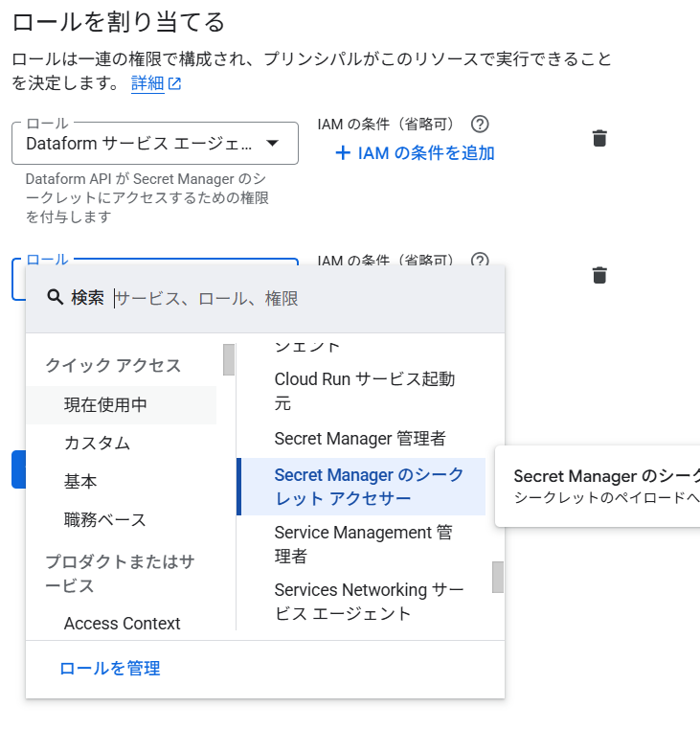
Task: Click the help icon beside the second IAM の条件
Action: 481,260
